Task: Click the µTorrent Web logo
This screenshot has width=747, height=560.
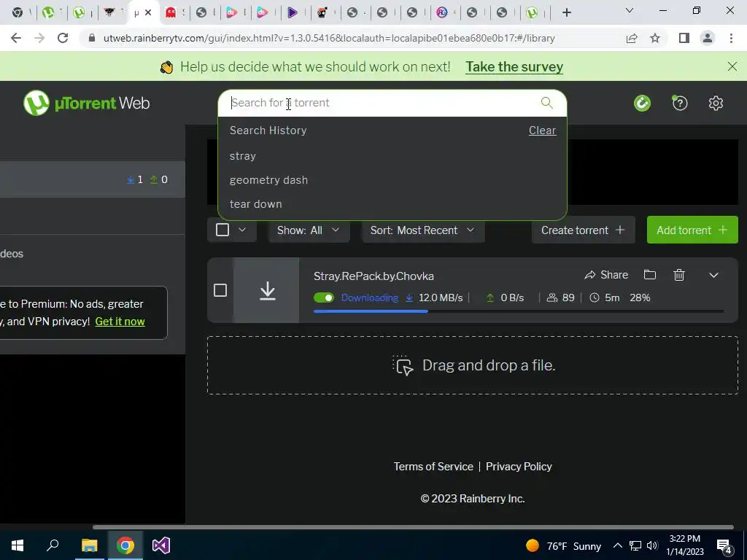Action: (x=86, y=103)
